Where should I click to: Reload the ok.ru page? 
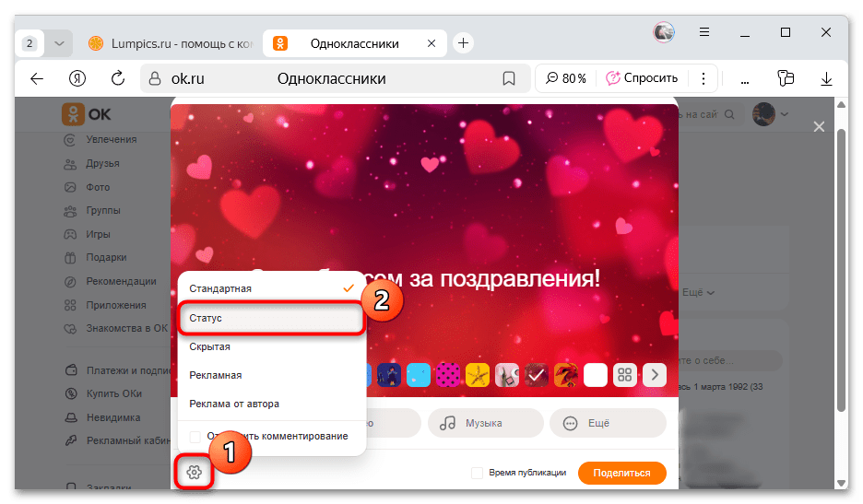click(x=118, y=78)
